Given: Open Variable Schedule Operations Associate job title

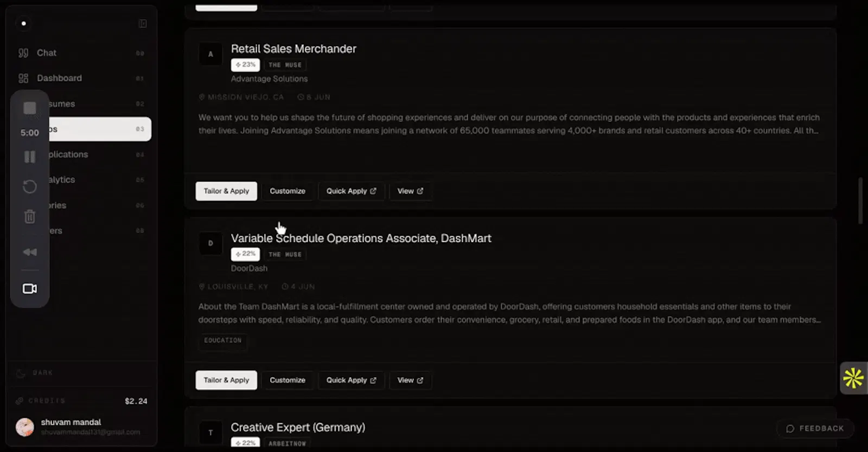Looking at the screenshot, I should 361,238.
